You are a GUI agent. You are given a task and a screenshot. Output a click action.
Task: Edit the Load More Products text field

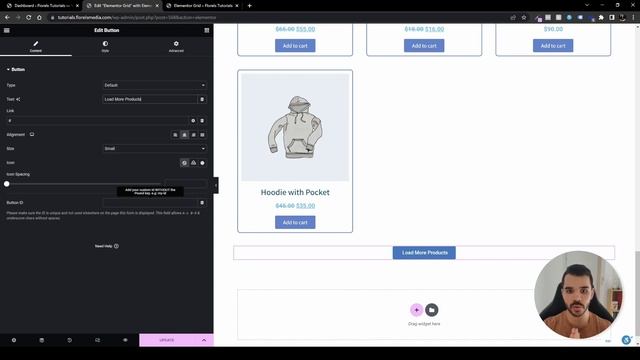tap(150, 99)
